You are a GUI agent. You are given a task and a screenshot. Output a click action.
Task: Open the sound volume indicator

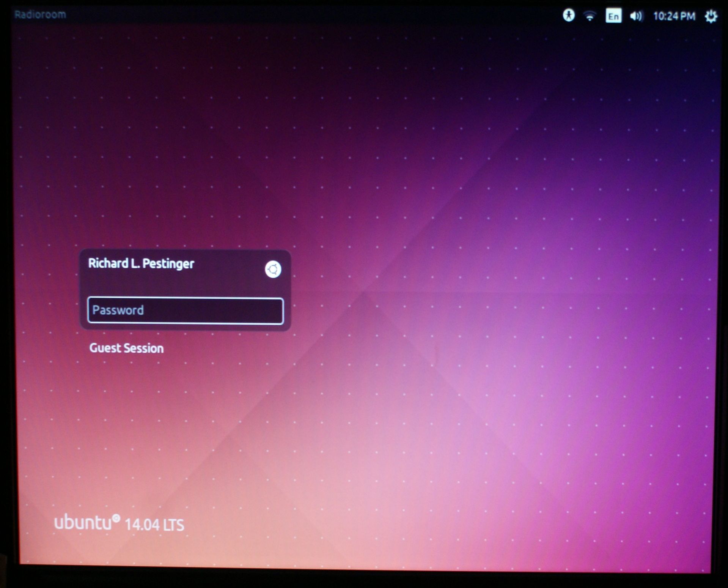pos(636,16)
